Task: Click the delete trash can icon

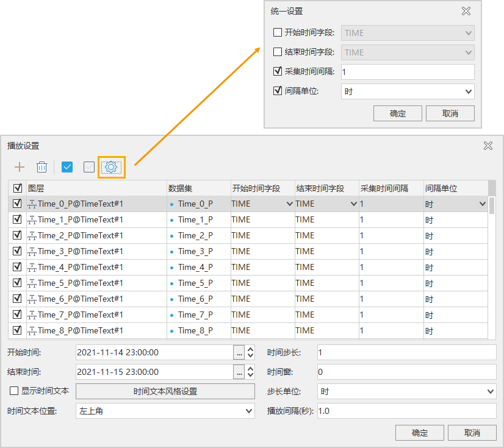Action: [x=41, y=167]
